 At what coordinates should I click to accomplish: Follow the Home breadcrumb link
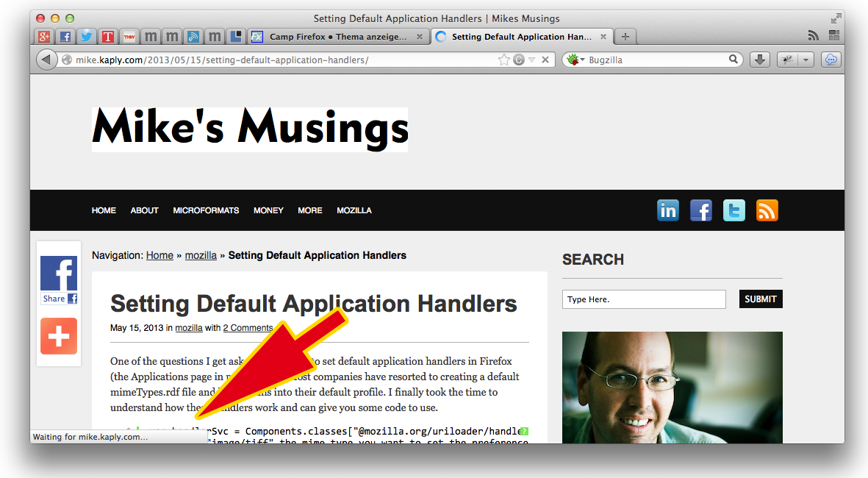pos(159,255)
